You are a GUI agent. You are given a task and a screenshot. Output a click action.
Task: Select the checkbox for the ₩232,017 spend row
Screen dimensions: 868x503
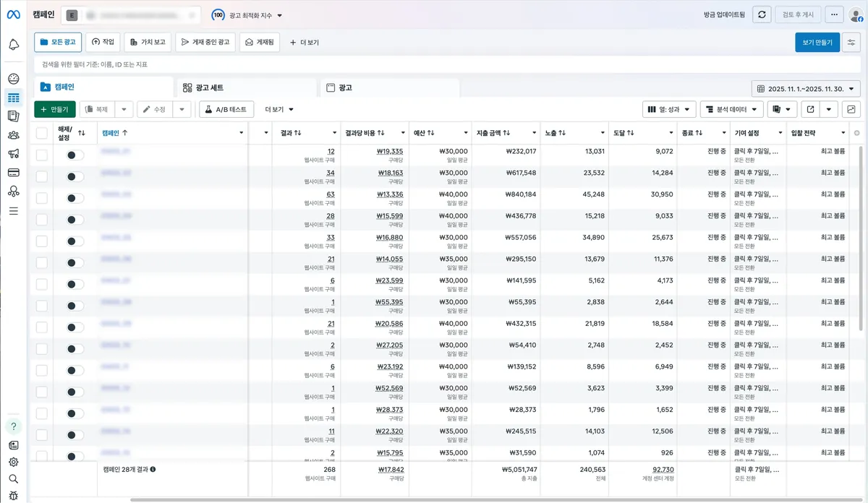pyautogui.click(x=42, y=155)
